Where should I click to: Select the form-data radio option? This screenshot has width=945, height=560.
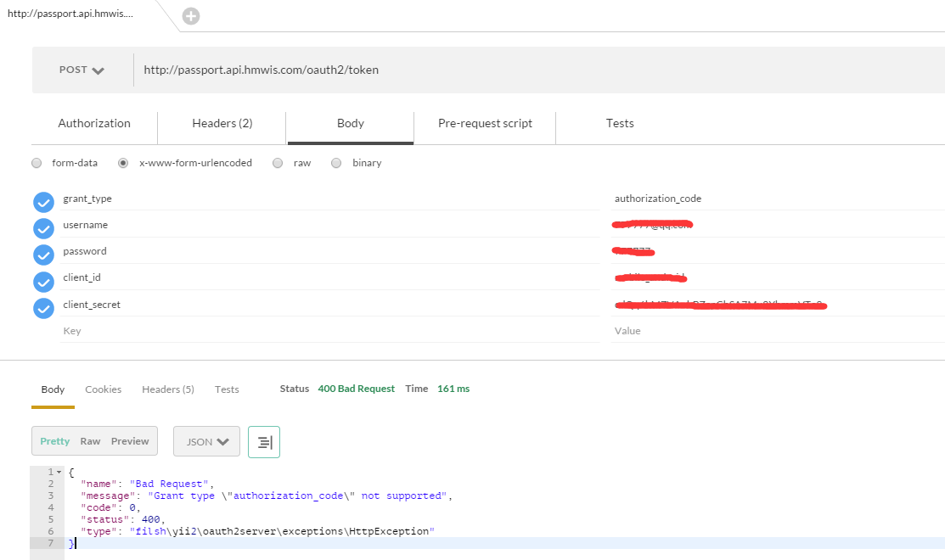(37, 163)
